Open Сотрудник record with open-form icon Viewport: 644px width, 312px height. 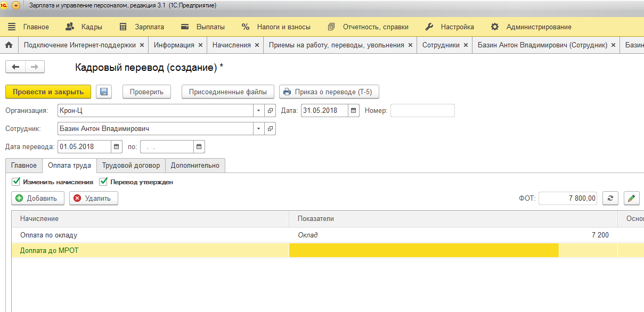[270, 129]
